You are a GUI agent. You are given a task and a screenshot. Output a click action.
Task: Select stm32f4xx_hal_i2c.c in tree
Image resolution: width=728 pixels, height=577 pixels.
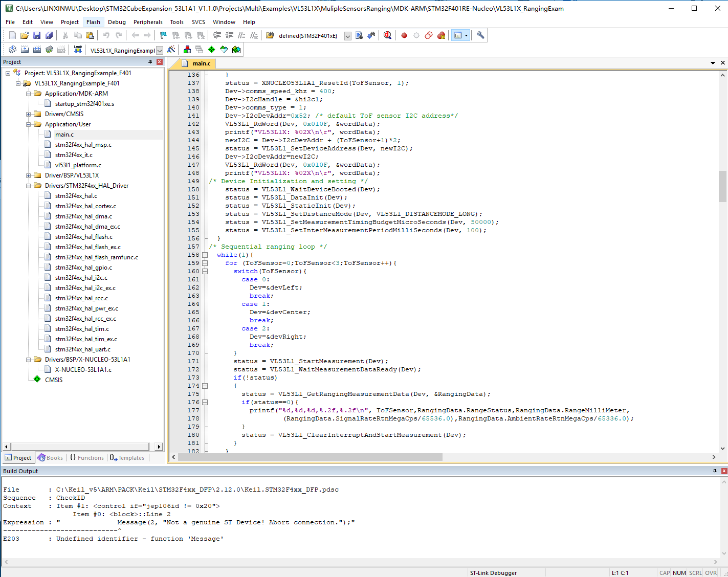tap(81, 278)
